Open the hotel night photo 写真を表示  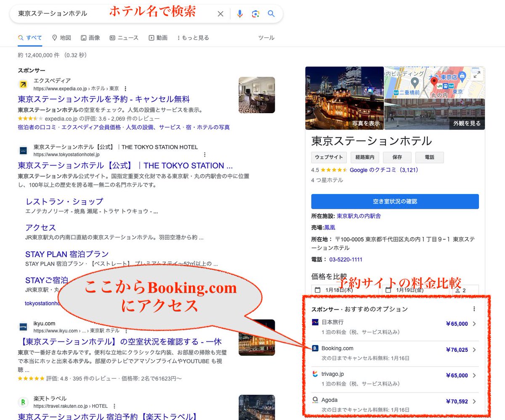(x=345, y=98)
